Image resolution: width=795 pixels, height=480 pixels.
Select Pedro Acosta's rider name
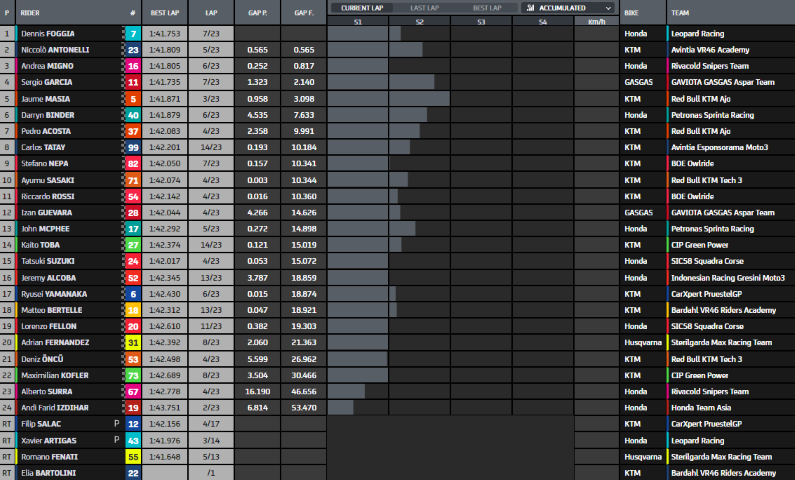(x=47, y=131)
